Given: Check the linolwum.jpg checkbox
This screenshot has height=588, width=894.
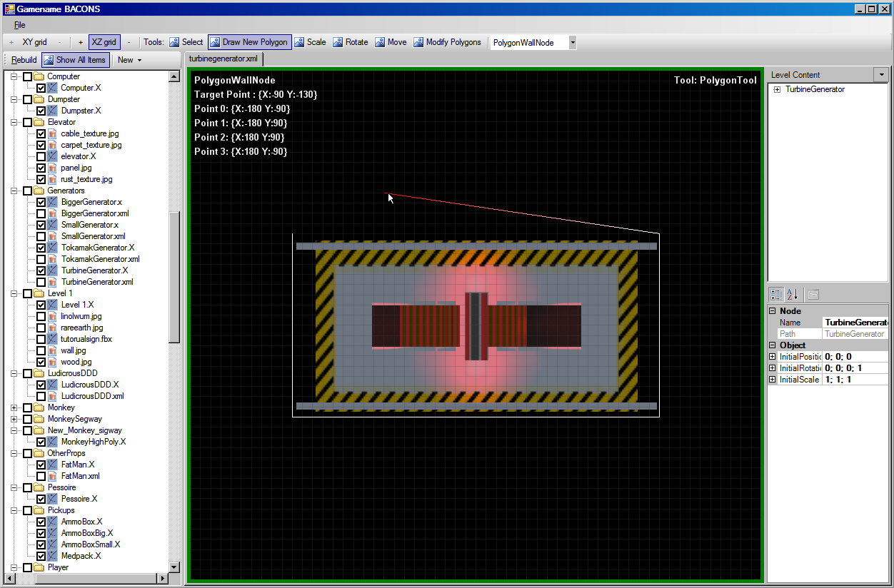Looking at the screenshot, I should pos(41,316).
